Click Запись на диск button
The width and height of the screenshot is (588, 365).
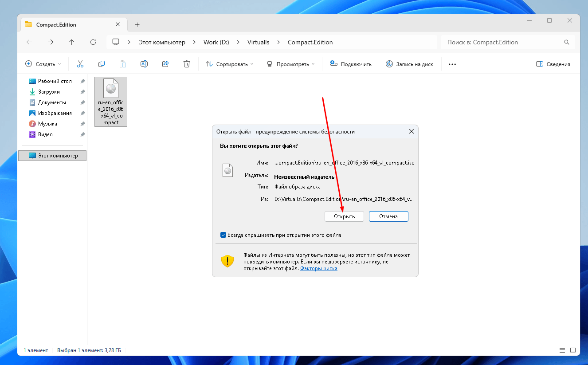(409, 64)
